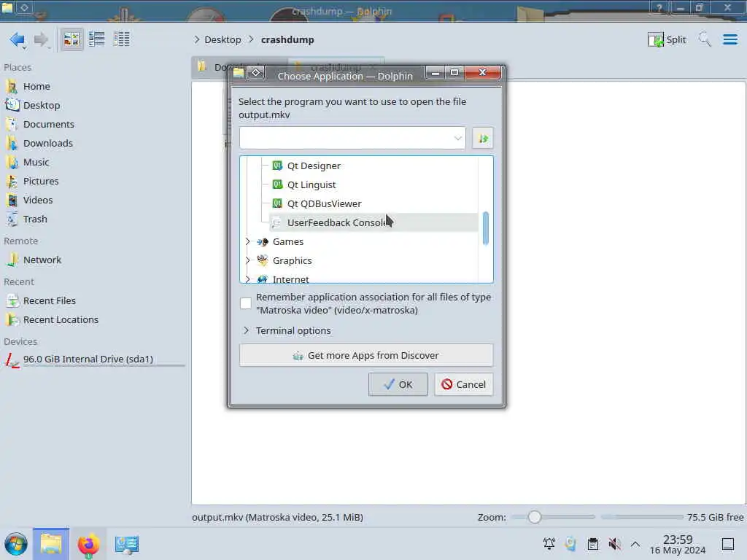This screenshot has height=560, width=747.
Task: Click the muted volume tray icon
Action: 614,544
